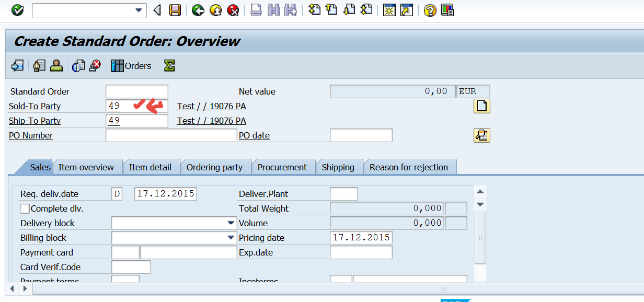The height and width of the screenshot is (302, 644).
Task: Create a new document using the page icon
Action: (481, 106)
